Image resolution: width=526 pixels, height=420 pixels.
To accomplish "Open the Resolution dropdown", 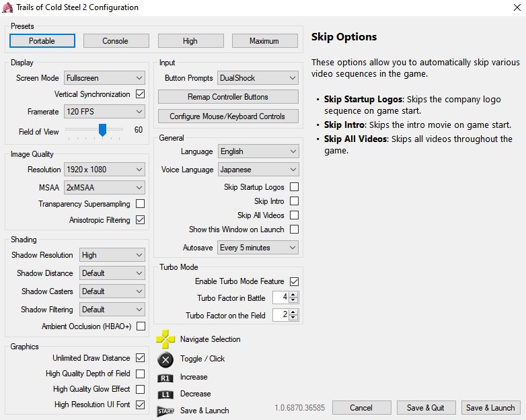I will 104,170.
